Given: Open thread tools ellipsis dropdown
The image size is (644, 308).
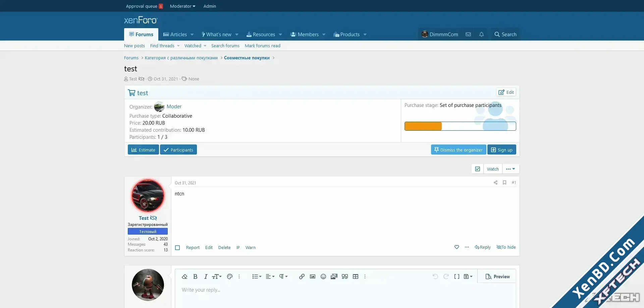Looking at the screenshot, I should [511, 169].
